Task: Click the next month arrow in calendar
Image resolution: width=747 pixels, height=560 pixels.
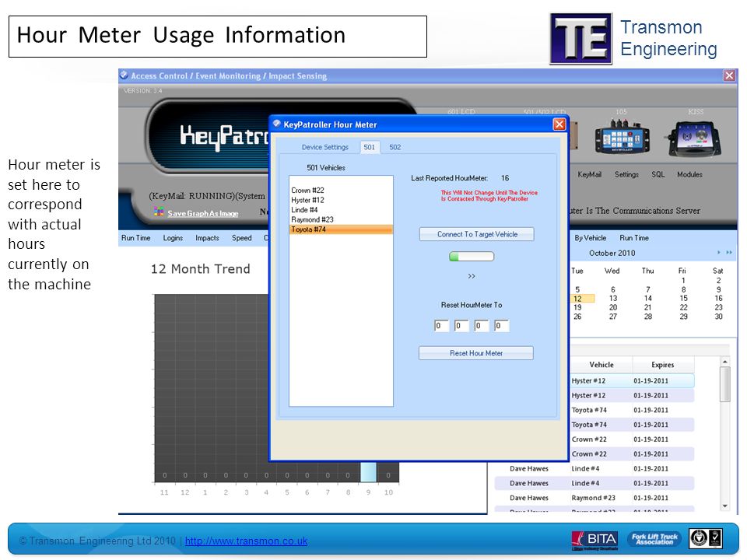Action: [x=718, y=252]
